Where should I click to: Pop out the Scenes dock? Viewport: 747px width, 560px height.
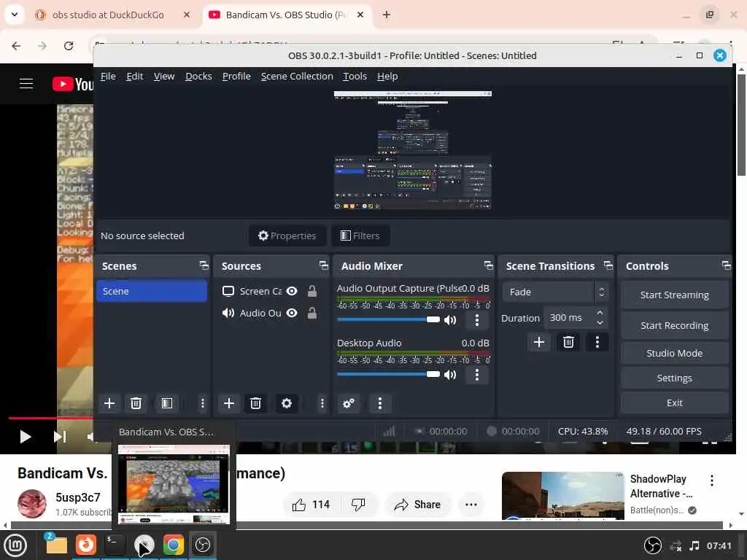pos(204,265)
